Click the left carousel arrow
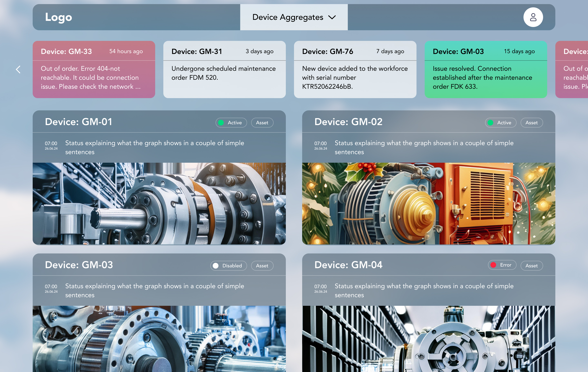 (x=18, y=69)
